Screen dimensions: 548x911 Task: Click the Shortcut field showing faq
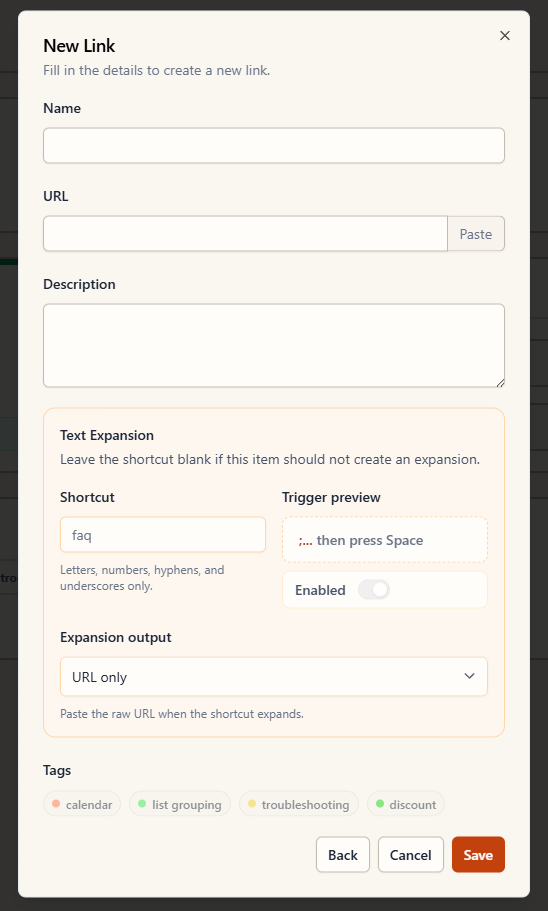point(163,535)
